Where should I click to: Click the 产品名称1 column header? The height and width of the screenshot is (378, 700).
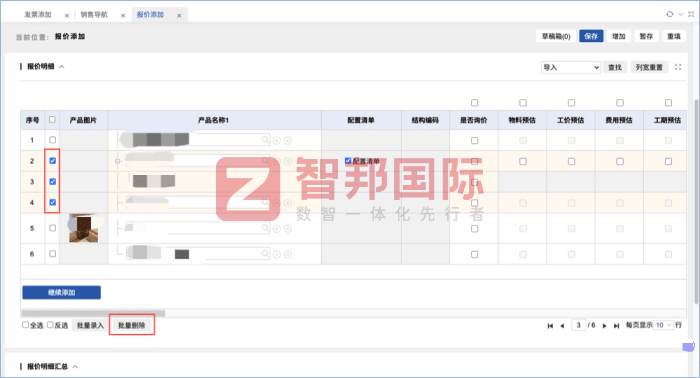coord(214,120)
